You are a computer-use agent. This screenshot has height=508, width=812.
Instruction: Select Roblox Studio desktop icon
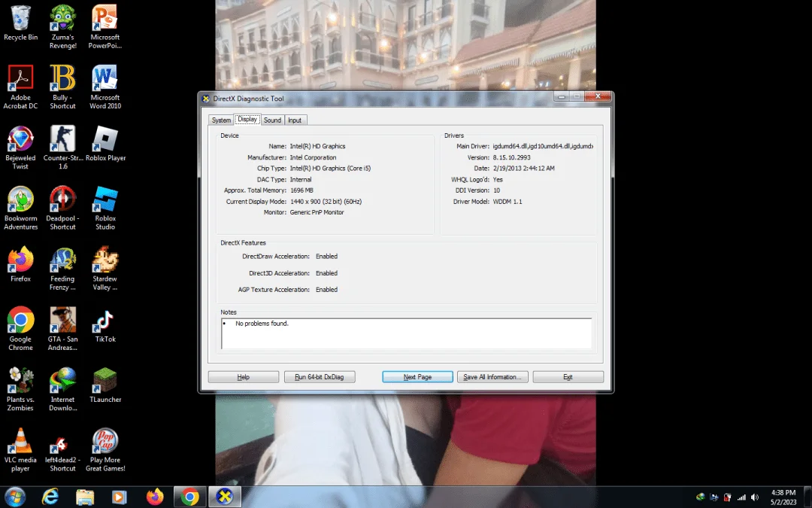(x=105, y=208)
